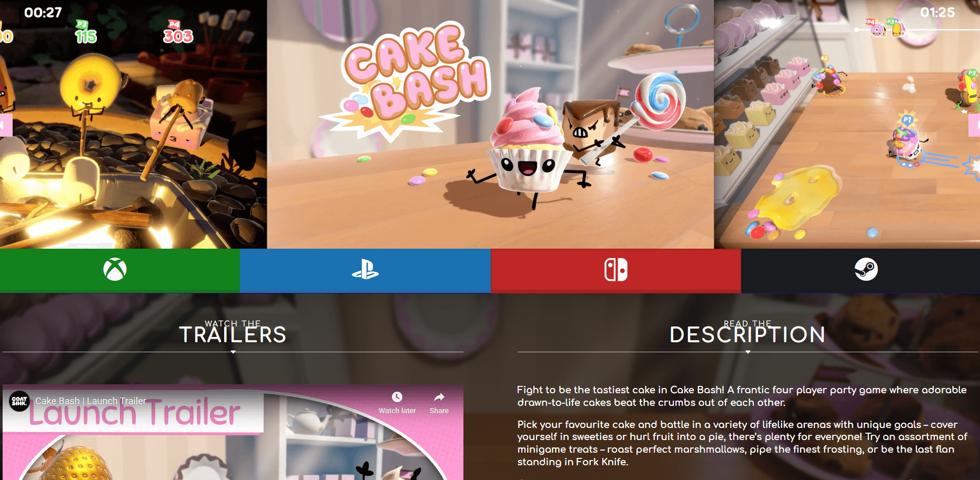Click the center cupcake hero image
Screen dimensions: 980x480
click(x=490, y=124)
